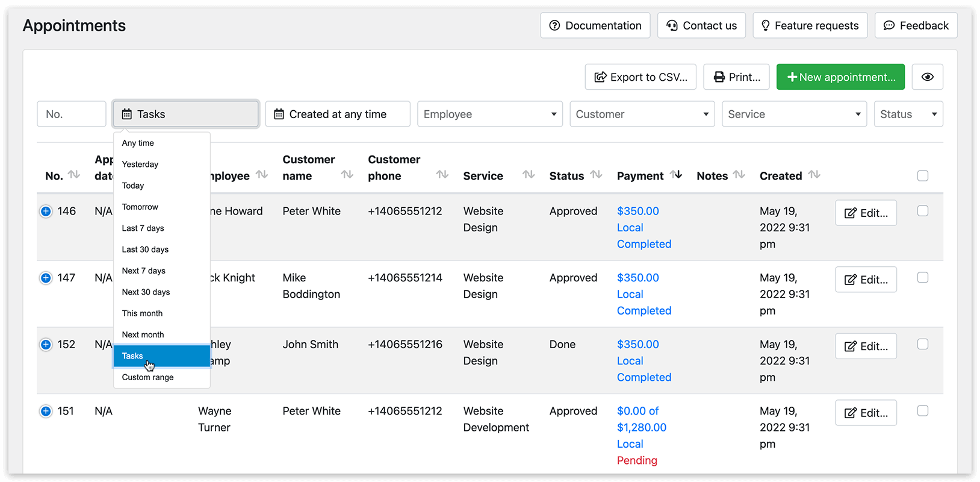This screenshot has height=482, width=980.
Task: Sort by Customer phone column arrows
Action: click(x=442, y=175)
